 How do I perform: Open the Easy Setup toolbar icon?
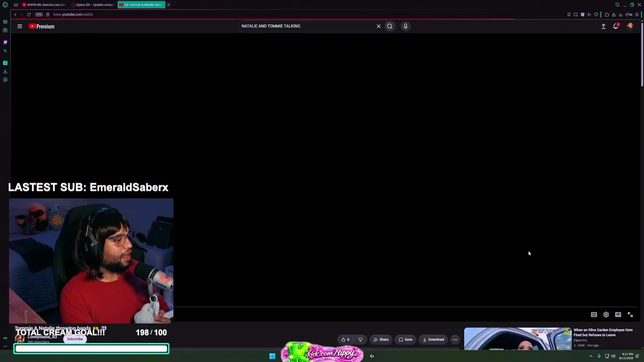tap(637, 15)
